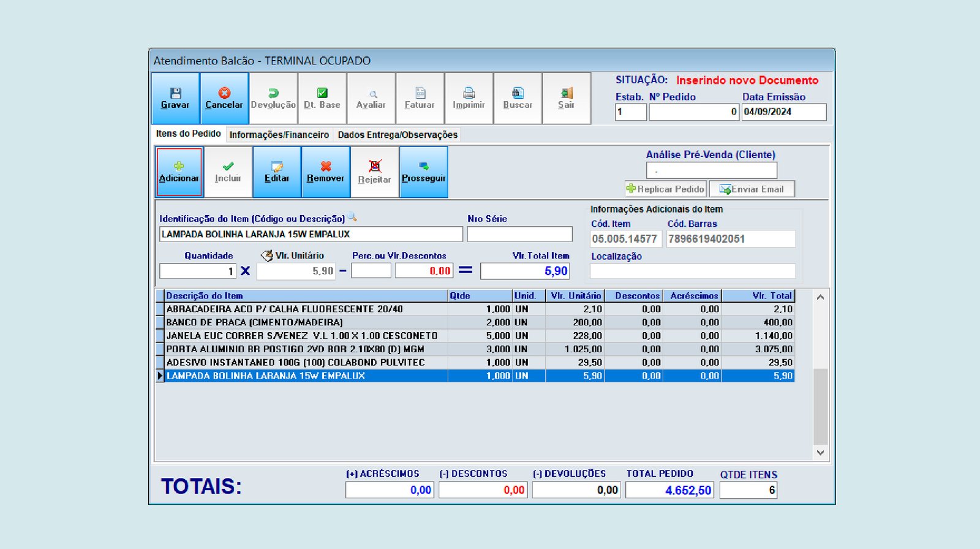980x549 pixels.
Task: Select highlighted LAMPADA BOLINHA LARANJA row
Action: click(x=475, y=376)
